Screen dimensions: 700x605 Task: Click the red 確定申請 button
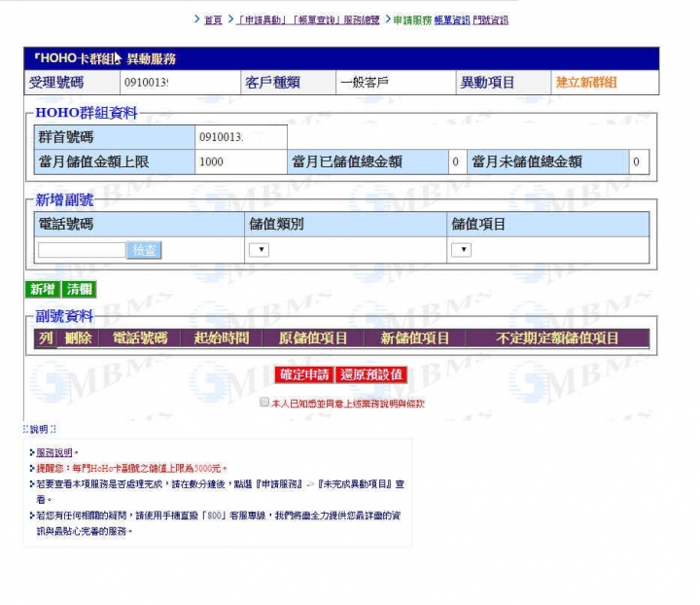tap(304, 374)
